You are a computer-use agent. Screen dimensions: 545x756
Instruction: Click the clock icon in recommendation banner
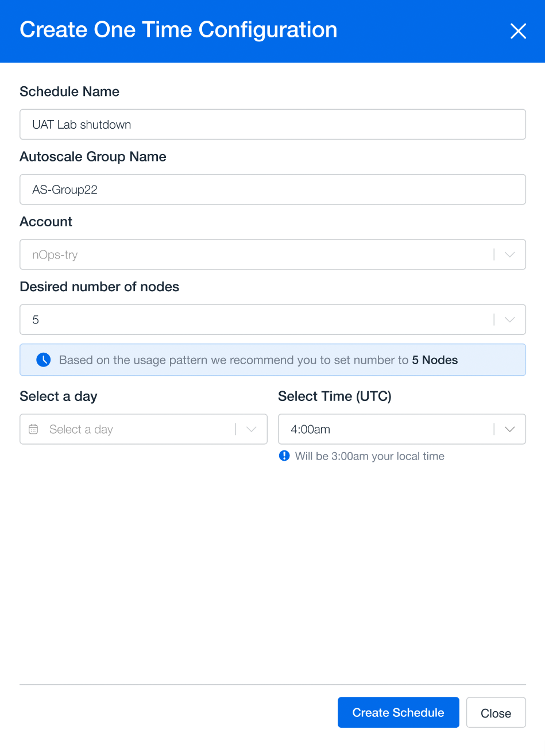(44, 360)
